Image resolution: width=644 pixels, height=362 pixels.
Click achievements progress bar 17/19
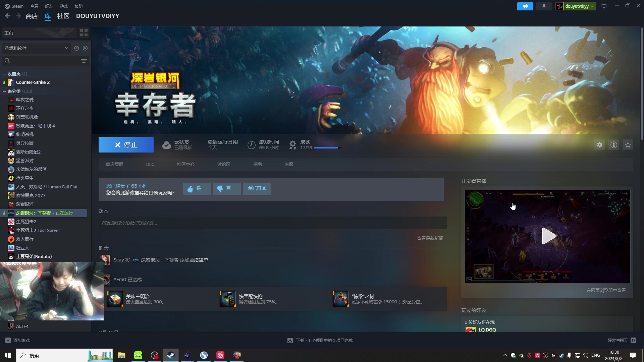(327, 147)
